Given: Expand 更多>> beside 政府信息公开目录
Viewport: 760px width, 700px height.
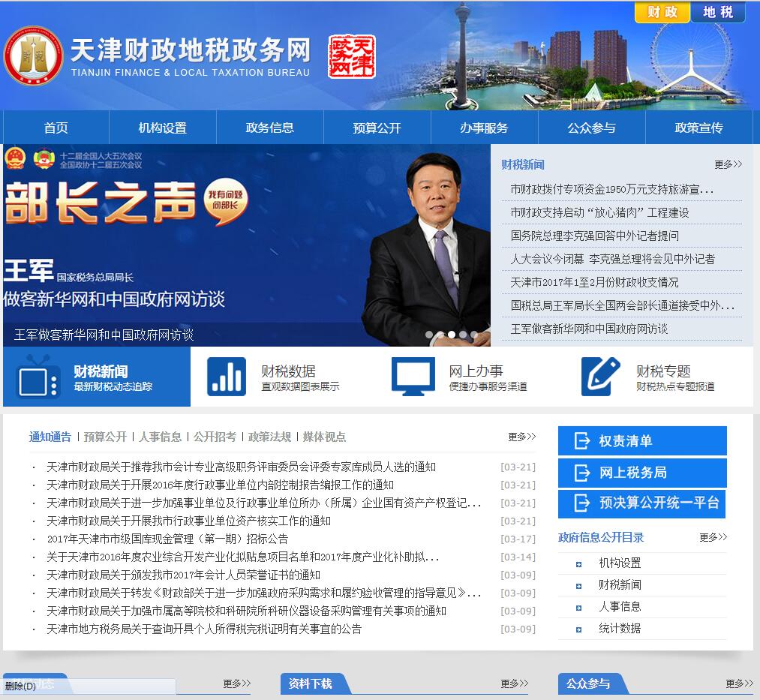Looking at the screenshot, I should [713, 537].
